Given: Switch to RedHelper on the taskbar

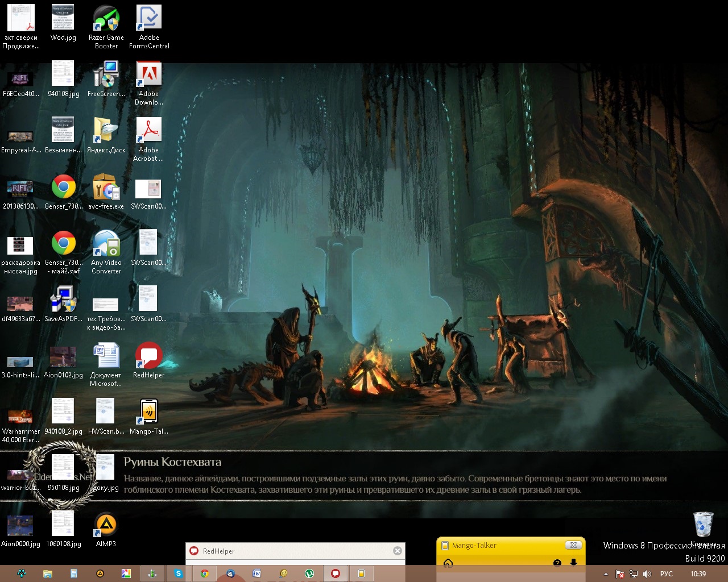Looking at the screenshot, I should [x=336, y=573].
